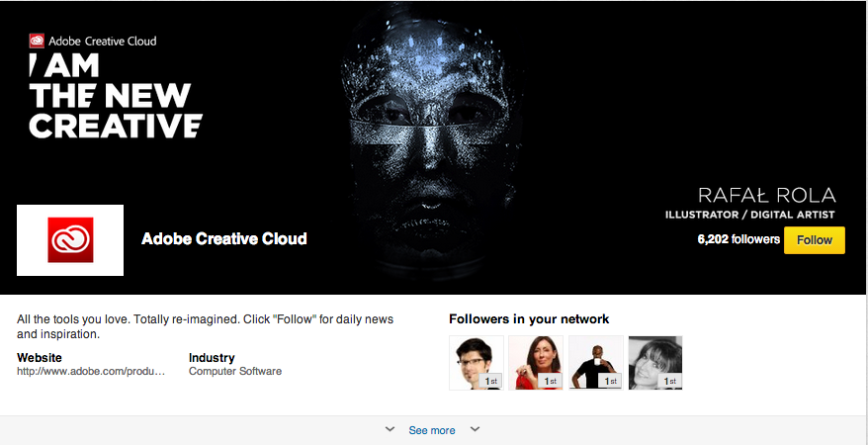This screenshot has height=445, width=868.
Task: Expand using chevron left of See more
Action: 390,429
